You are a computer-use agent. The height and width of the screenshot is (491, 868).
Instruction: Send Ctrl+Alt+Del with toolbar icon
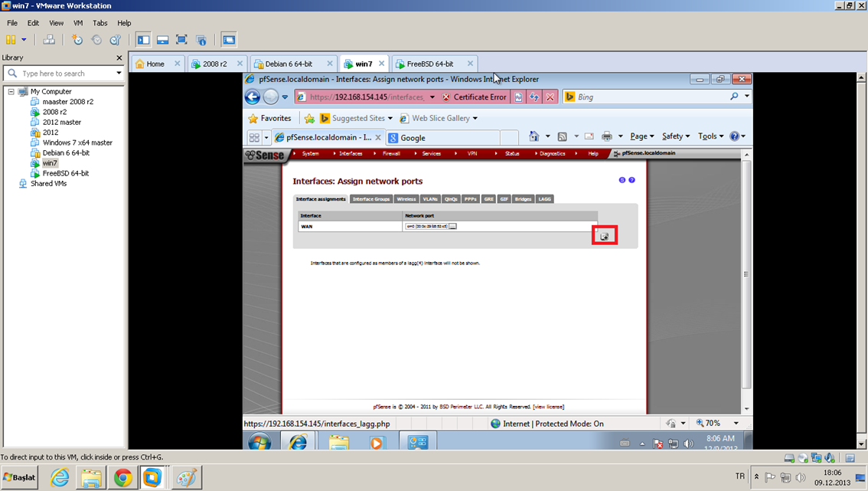[49, 40]
